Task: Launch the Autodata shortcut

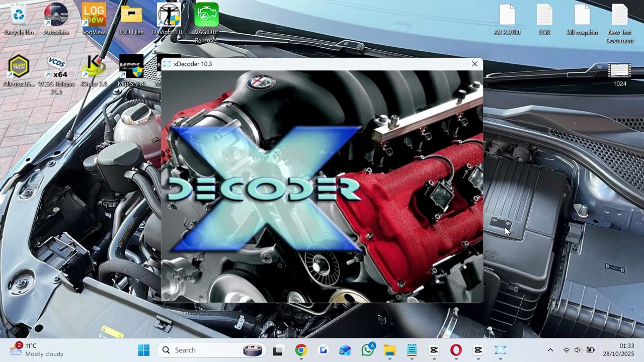Action: click(56, 20)
